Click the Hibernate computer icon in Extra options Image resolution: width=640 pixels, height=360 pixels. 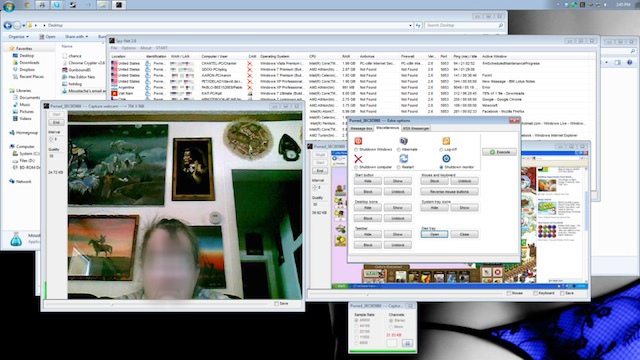pos(403,141)
